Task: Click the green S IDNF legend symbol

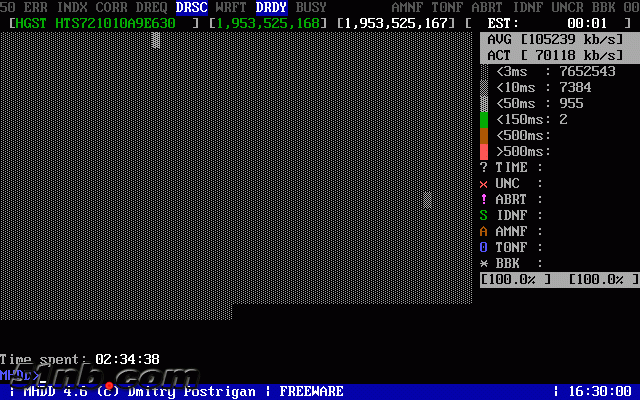Action: coord(484,215)
